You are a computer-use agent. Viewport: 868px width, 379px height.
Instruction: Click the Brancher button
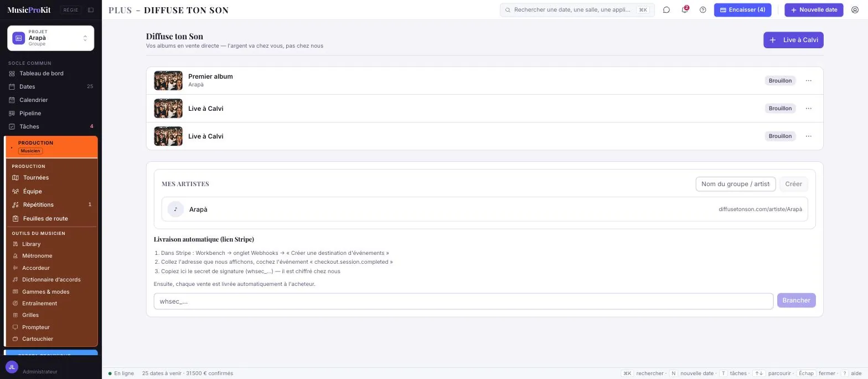(x=796, y=300)
